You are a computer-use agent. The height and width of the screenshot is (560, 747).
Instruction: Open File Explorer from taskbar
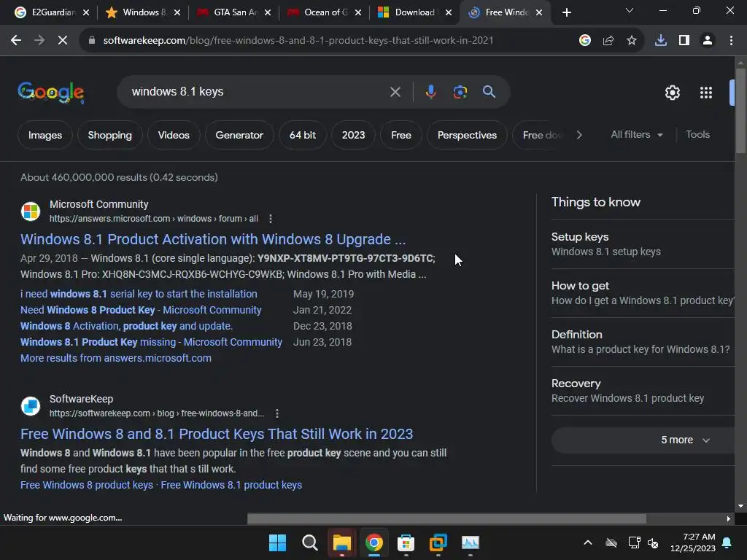click(x=342, y=542)
